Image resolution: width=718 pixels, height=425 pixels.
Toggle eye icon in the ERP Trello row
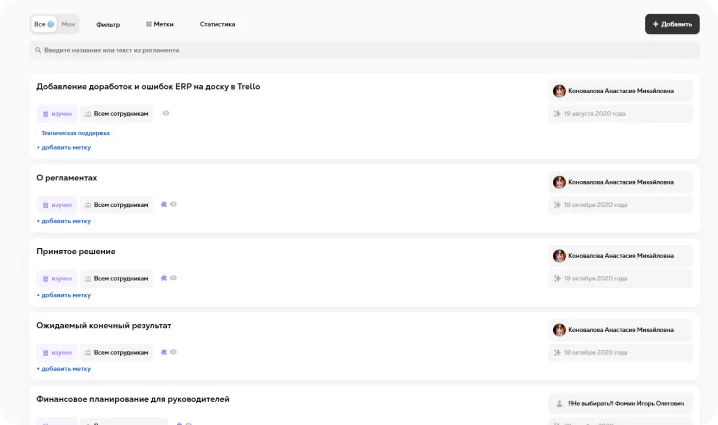point(166,113)
